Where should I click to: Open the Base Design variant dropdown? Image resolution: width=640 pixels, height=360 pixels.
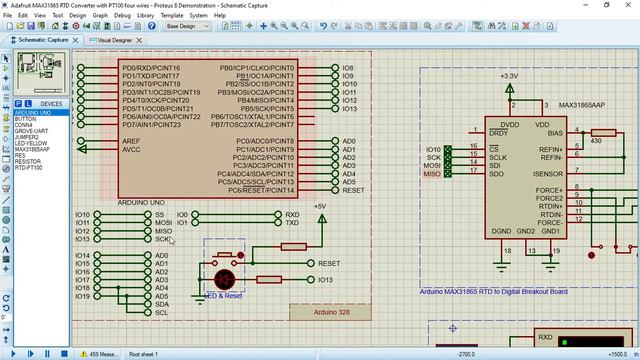188,26
